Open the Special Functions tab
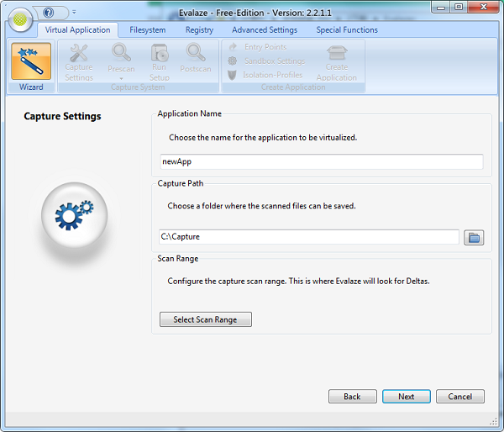Screen dimensions: 504x432 (347, 30)
